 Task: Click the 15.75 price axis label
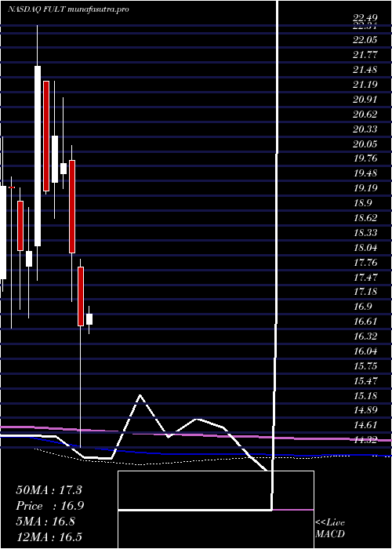pos(365,366)
